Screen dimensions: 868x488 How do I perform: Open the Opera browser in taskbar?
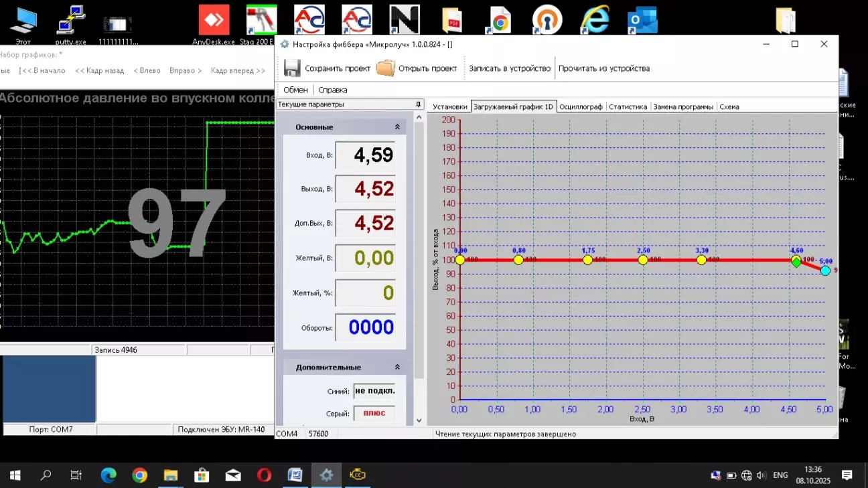tap(264, 475)
